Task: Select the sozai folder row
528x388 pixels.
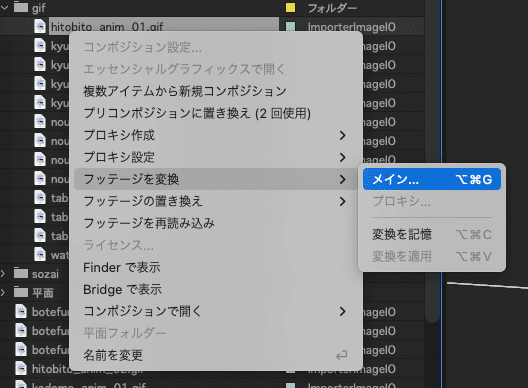Action: coord(34,273)
